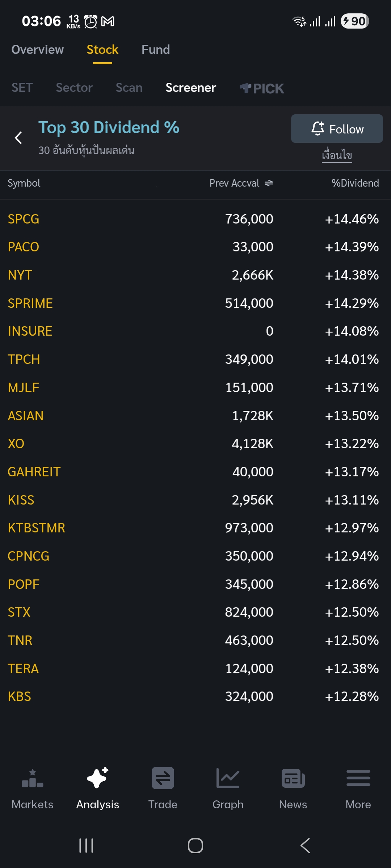This screenshot has height=868, width=391.
Task: Follow the Top 30 Dividend list
Action: pos(337,129)
